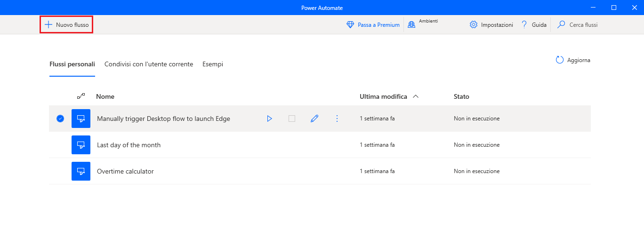The image size is (644, 230).
Task: Click '1 settimana fa' in Overtime calculator row
Action: pyautogui.click(x=377, y=171)
